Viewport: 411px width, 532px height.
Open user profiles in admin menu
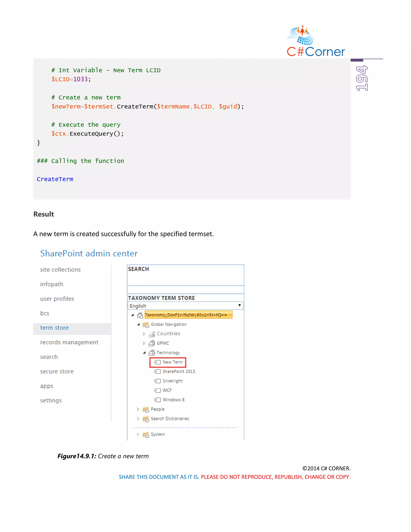(57, 299)
